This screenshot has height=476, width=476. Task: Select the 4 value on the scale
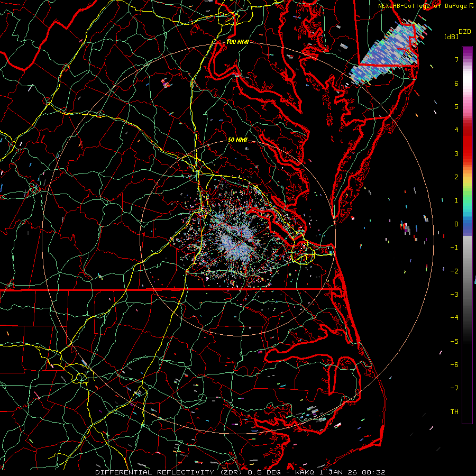coord(456,130)
